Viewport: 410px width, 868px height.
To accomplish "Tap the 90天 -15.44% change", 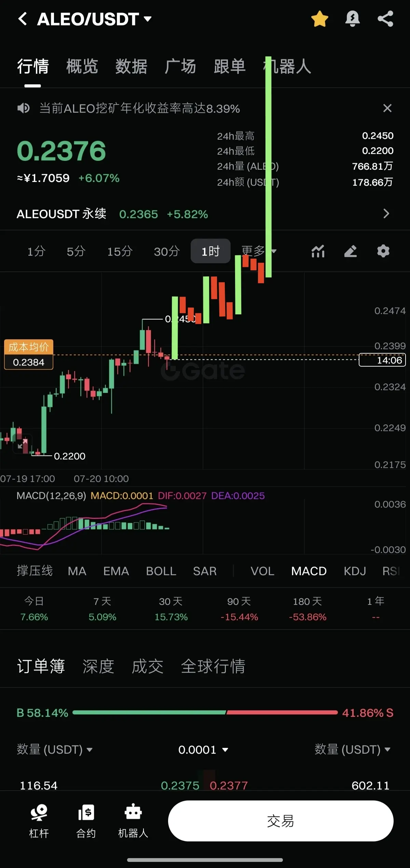I will 239,609.
